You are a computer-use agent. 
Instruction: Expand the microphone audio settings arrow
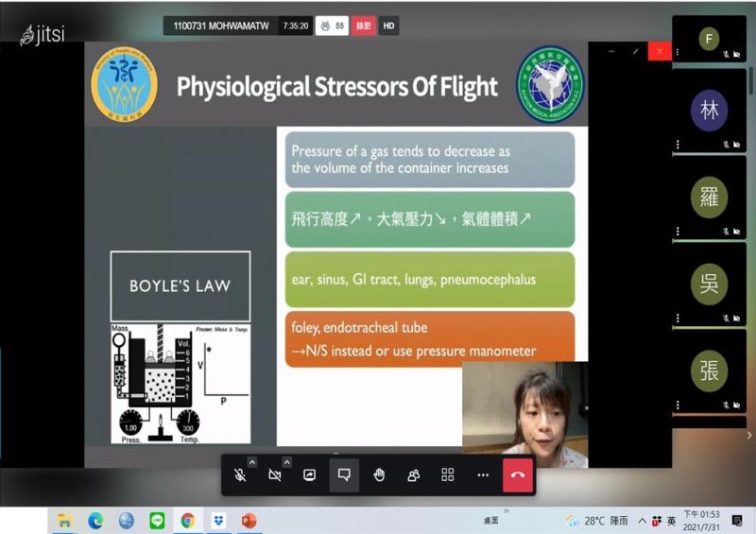[x=252, y=462]
